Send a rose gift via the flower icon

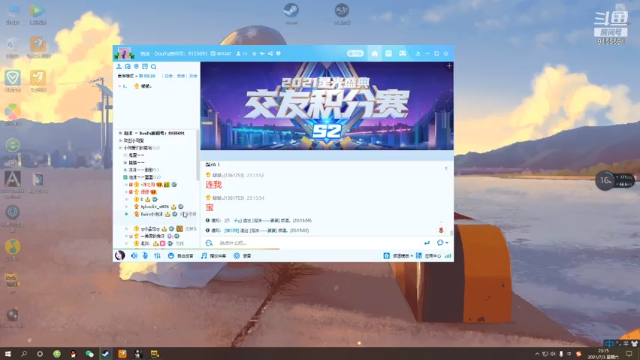point(441,230)
